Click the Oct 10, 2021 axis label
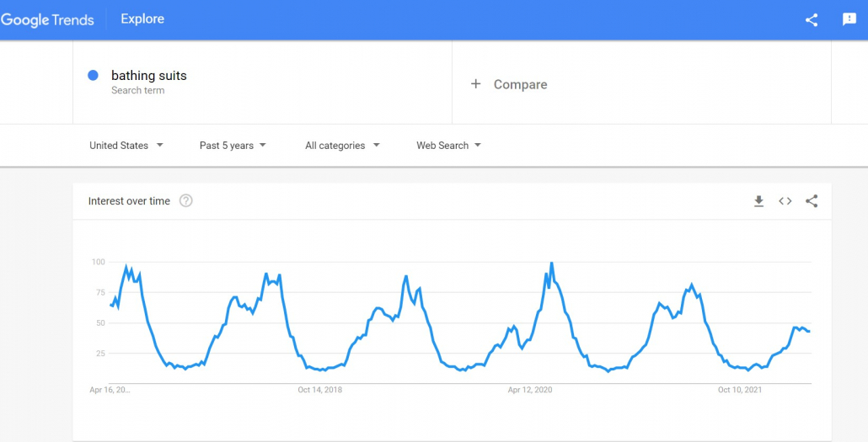This screenshot has width=868, height=442. [x=740, y=390]
